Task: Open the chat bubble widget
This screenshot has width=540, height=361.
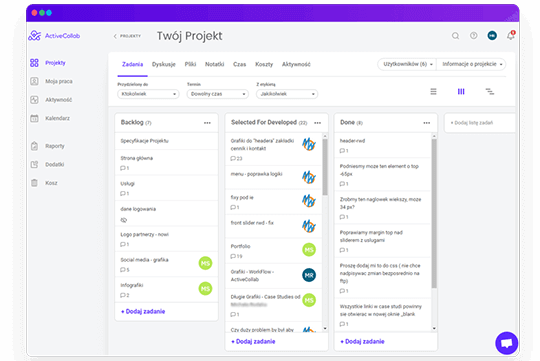Action: pos(507,343)
